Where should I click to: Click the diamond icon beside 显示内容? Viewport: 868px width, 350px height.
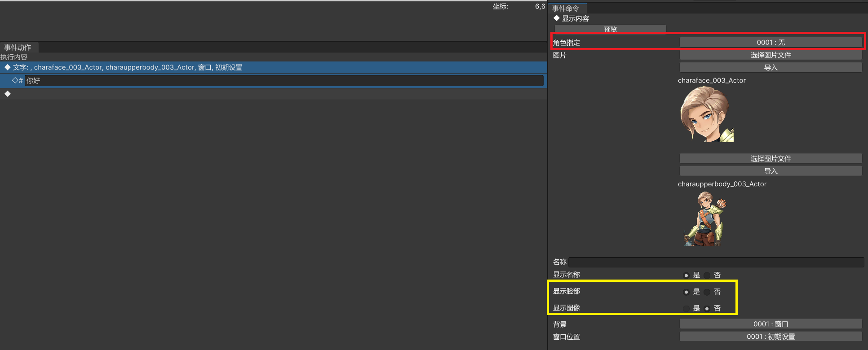coord(556,18)
